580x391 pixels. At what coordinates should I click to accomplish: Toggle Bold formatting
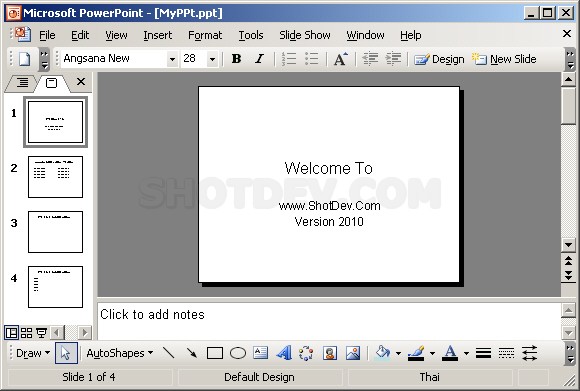pos(236,59)
